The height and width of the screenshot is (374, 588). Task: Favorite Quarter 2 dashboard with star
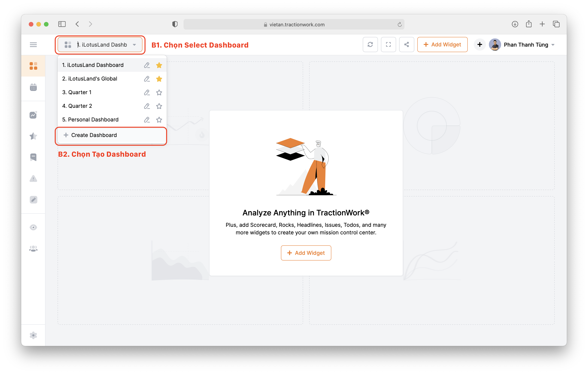click(159, 106)
